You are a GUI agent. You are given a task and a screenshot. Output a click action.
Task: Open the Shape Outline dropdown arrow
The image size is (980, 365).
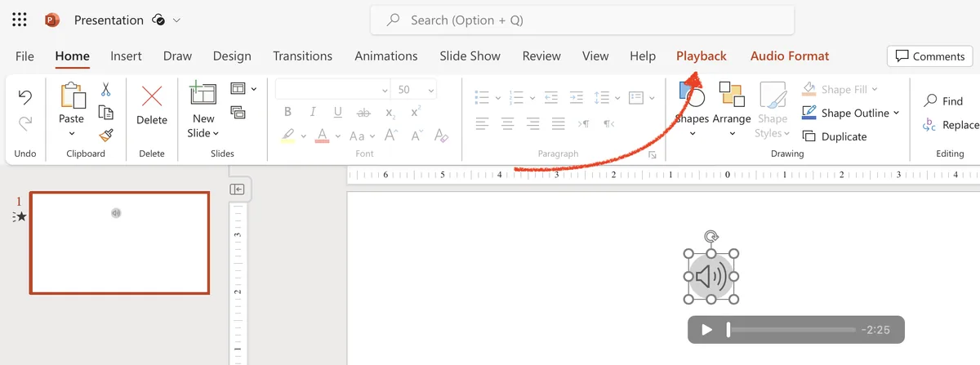896,114
